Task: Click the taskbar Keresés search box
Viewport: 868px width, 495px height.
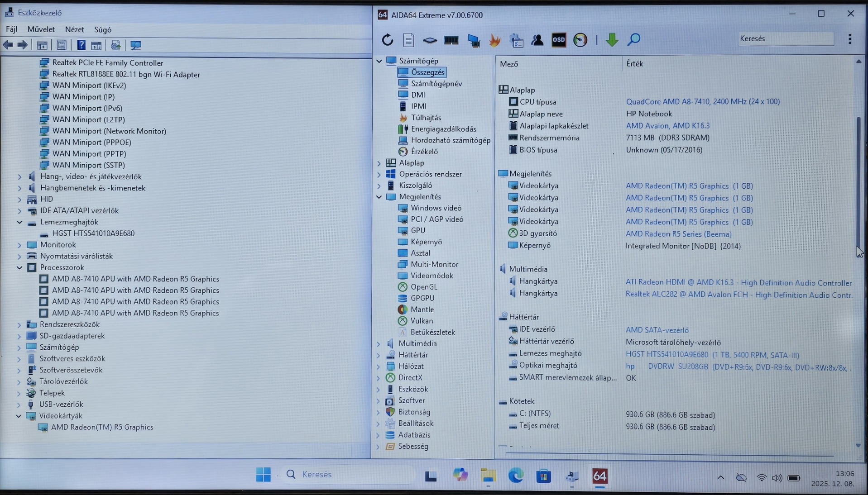Action: pos(347,475)
